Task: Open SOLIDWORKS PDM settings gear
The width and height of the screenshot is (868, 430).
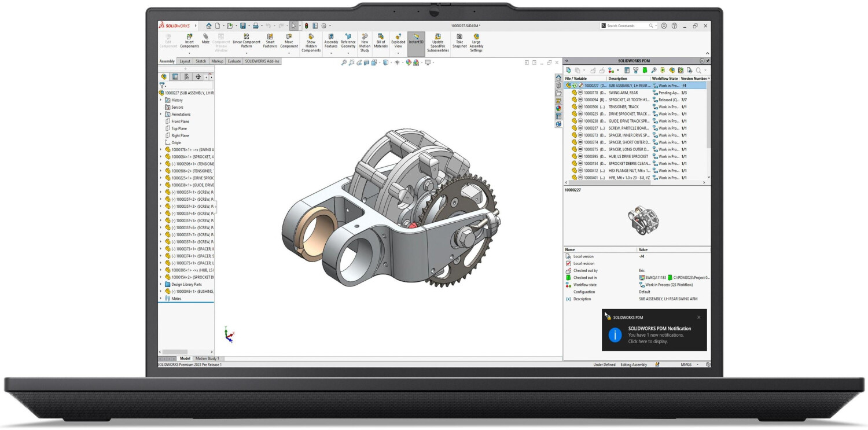Action: 702,61
